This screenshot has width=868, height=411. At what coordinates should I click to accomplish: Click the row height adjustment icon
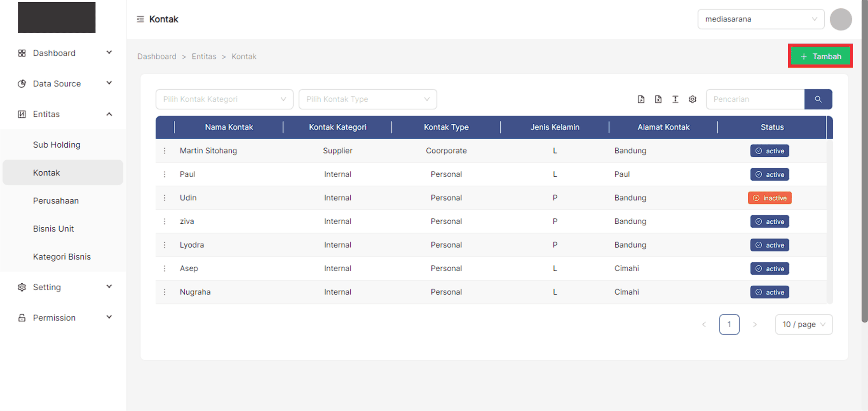tap(675, 99)
